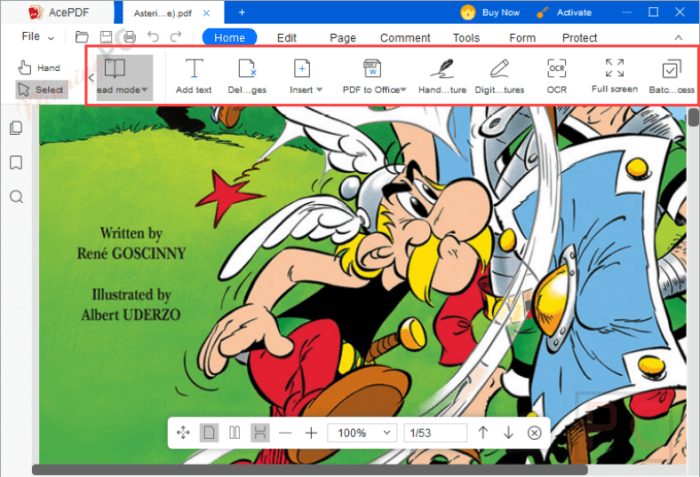Activate the Select tool
Viewport: 700px width, 477px height.
(42, 90)
